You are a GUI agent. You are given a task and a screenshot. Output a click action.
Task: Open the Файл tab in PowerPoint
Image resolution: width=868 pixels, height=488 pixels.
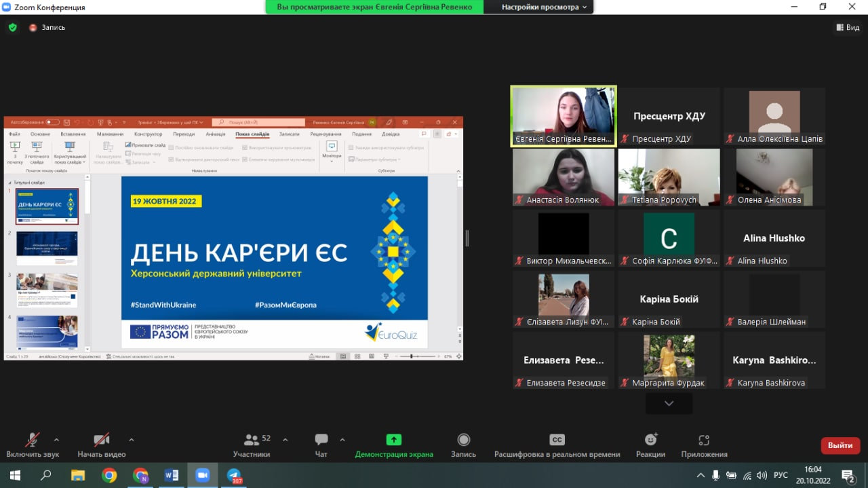(x=14, y=134)
